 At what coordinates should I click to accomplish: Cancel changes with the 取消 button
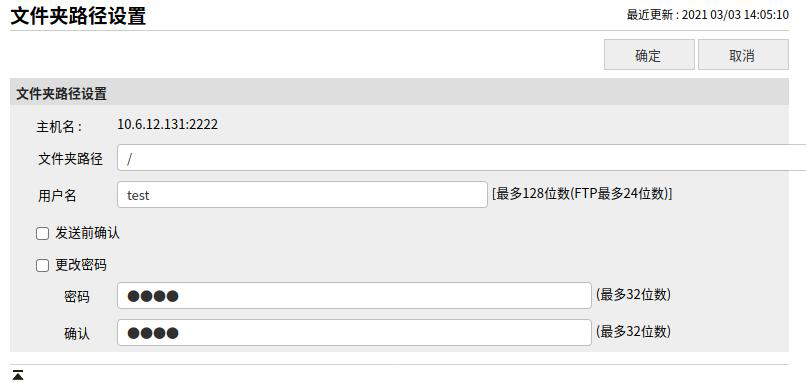coord(743,54)
